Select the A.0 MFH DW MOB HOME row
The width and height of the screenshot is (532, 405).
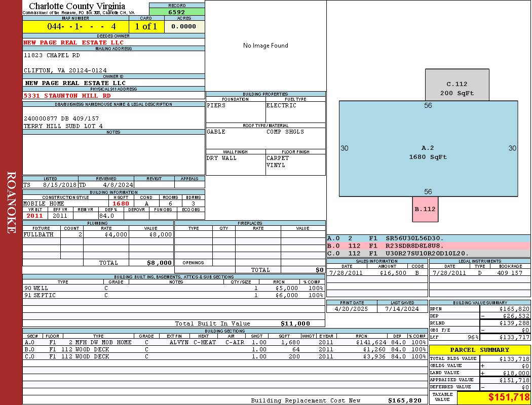pos(223,342)
